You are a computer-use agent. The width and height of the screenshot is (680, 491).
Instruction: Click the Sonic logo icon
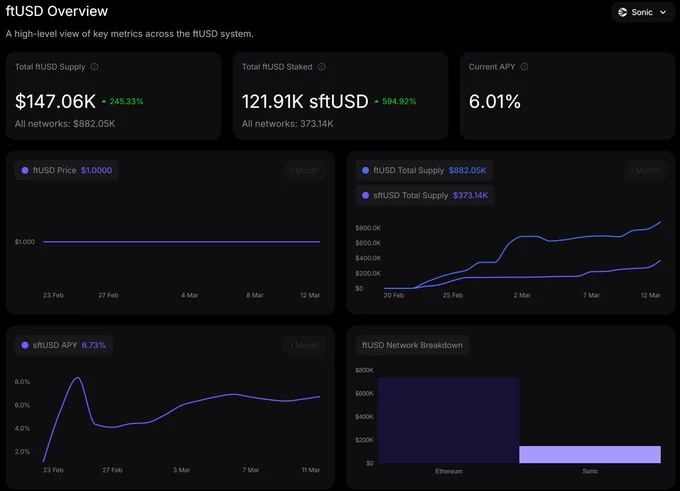(622, 12)
